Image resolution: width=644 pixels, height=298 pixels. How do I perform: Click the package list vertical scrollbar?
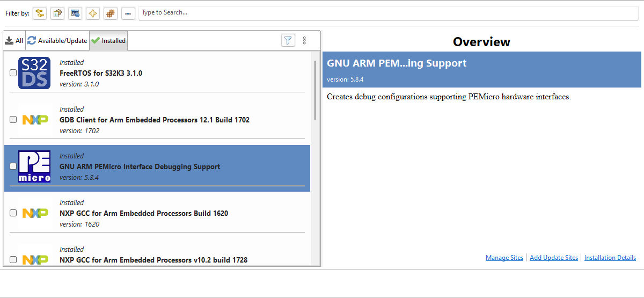pos(315,90)
